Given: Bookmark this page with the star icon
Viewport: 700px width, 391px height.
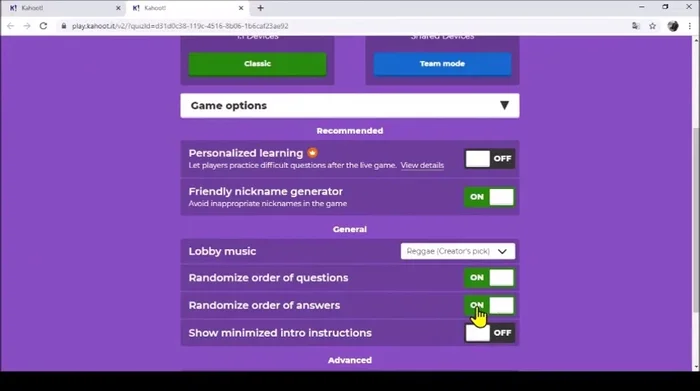Looking at the screenshot, I should pyautogui.click(x=652, y=26).
